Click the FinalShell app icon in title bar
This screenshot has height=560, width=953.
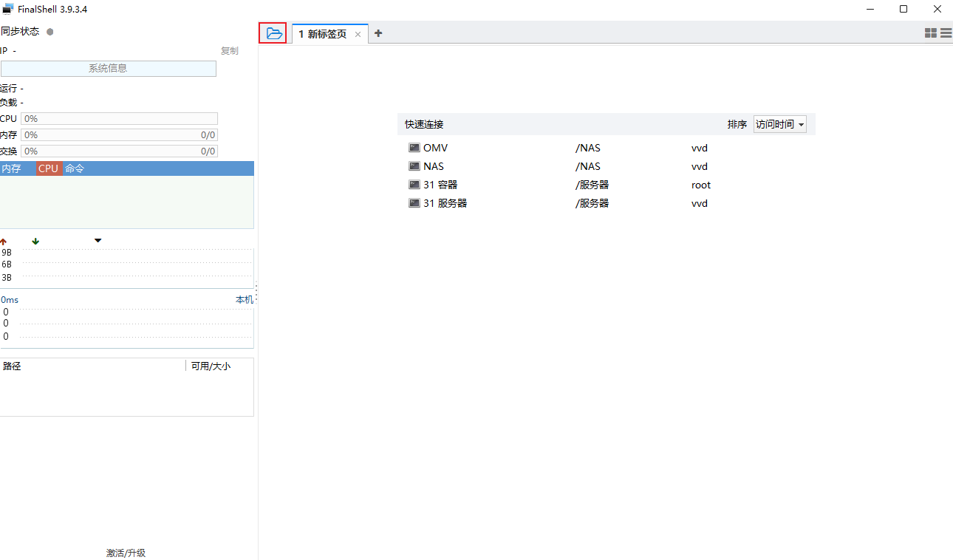(7, 9)
